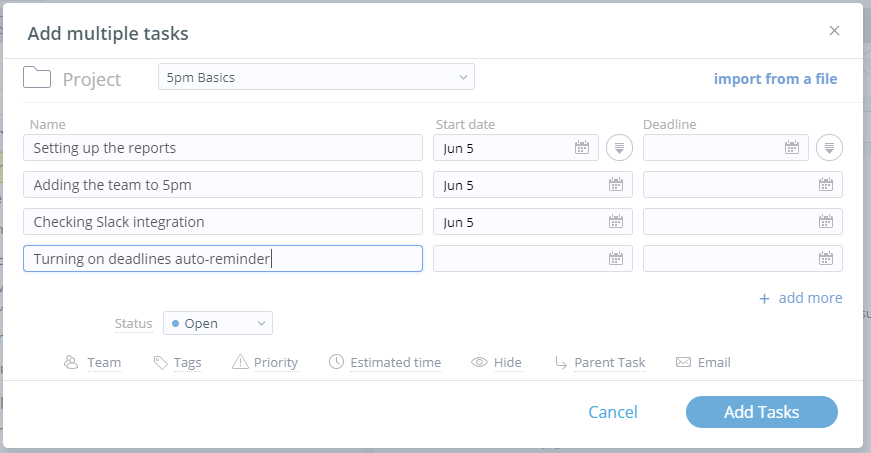Click the Status label
Viewport: 871px width, 453px height.
point(133,323)
